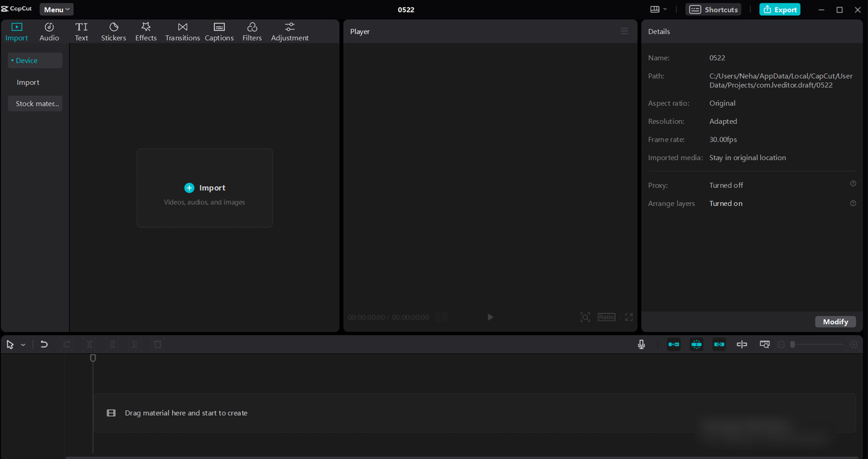Zoom in the timeline with plus icon
The height and width of the screenshot is (459, 868).
point(854,344)
